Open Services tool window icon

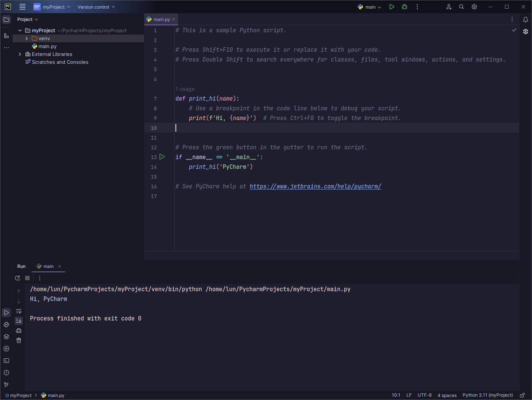click(x=6, y=349)
